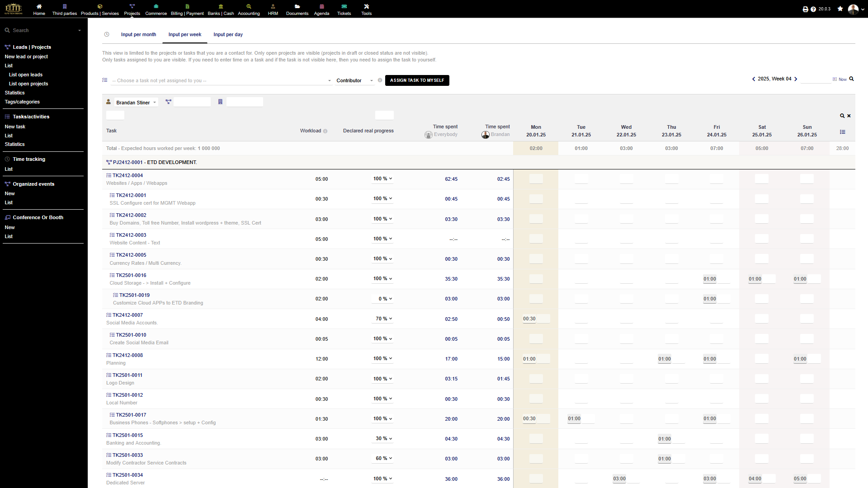Open Contributor role dropdown
868x488 pixels.
(354, 80)
